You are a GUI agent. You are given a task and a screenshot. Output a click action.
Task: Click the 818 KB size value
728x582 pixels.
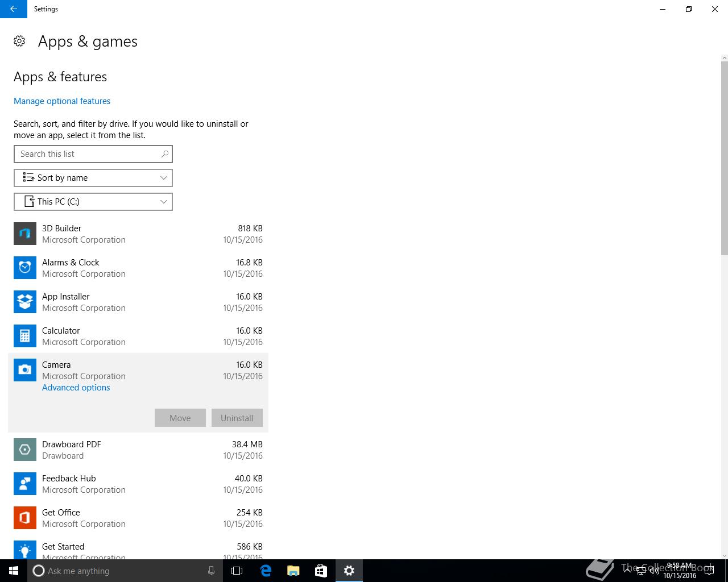click(250, 228)
